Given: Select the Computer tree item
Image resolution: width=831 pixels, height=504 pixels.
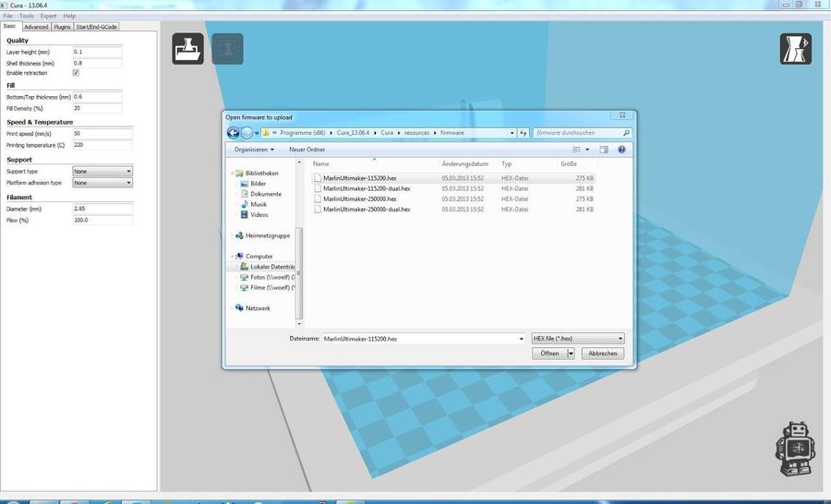Looking at the screenshot, I should pos(259,256).
